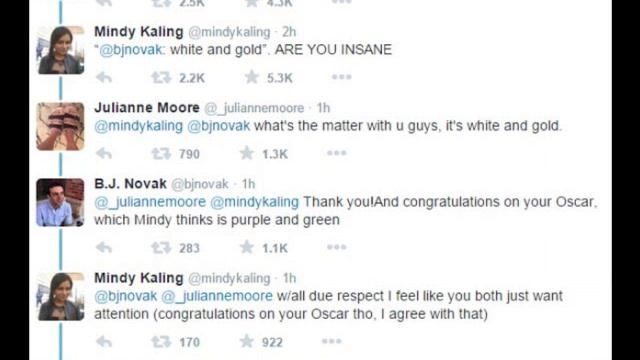Open @_juliannemoore mention in B.J. Novak's tweet
The height and width of the screenshot is (360, 640).
[x=150, y=202]
